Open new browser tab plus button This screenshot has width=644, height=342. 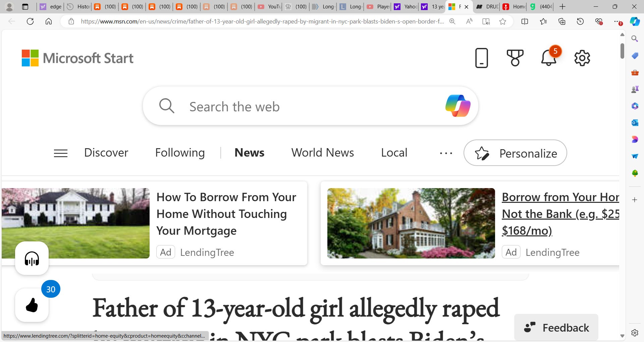pyautogui.click(x=562, y=7)
